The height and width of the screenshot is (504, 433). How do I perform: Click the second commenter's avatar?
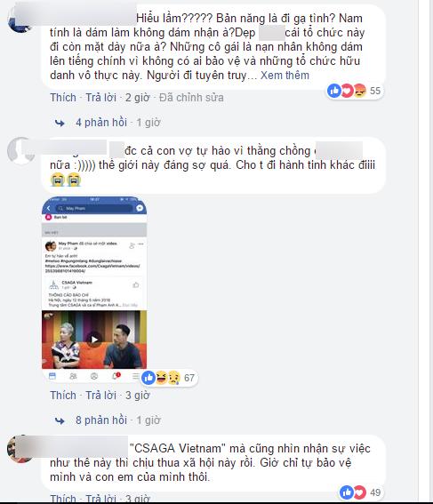pyautogui.click(x=20, y=151)
